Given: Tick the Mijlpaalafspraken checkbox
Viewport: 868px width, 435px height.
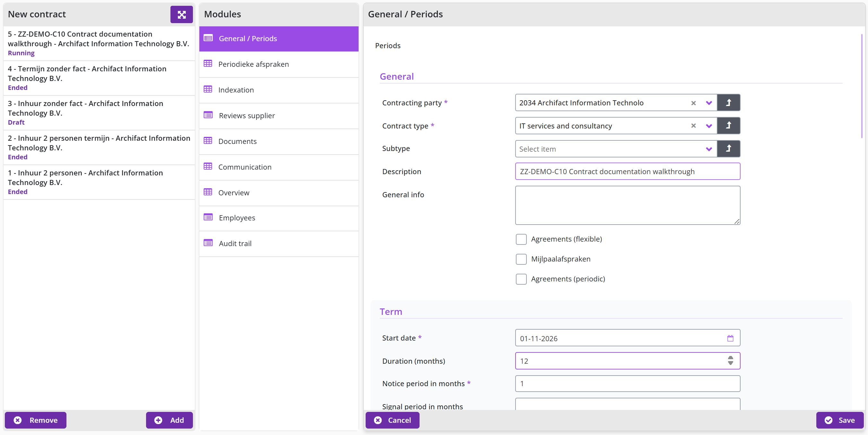Looking at the screenshot, I should click(x=521, y=259).
